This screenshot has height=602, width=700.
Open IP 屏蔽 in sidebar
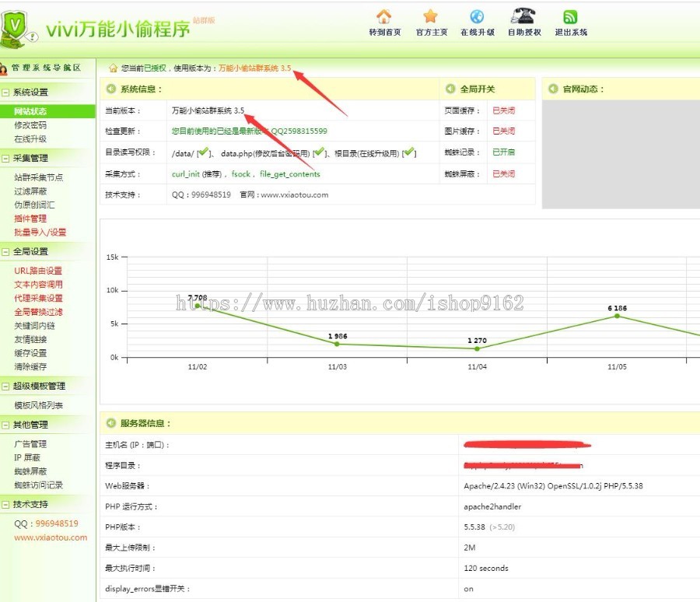[x=26, y=458]
